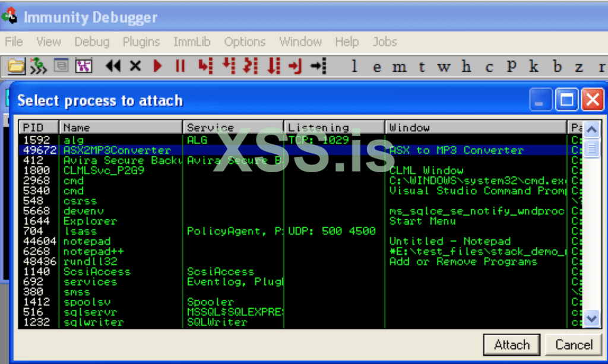
Task: Click the Step over icon
Action: tap(229, 65)
